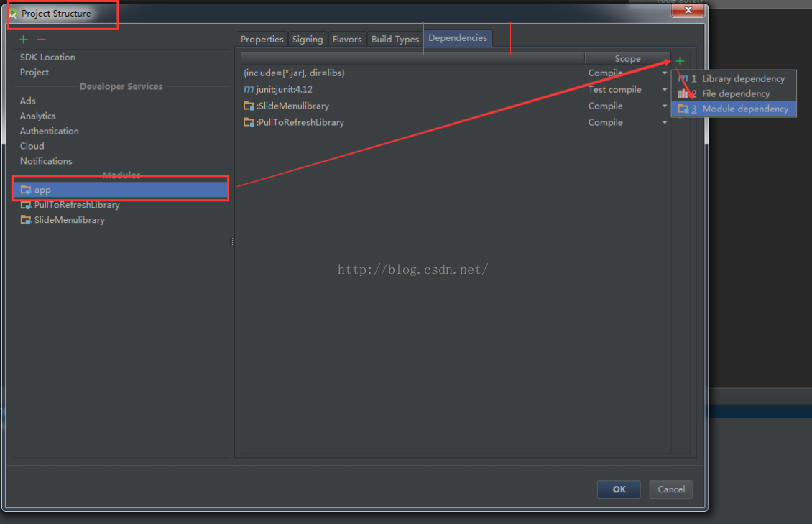
Task: Click the Scope column header
Action: pos(627,58)
